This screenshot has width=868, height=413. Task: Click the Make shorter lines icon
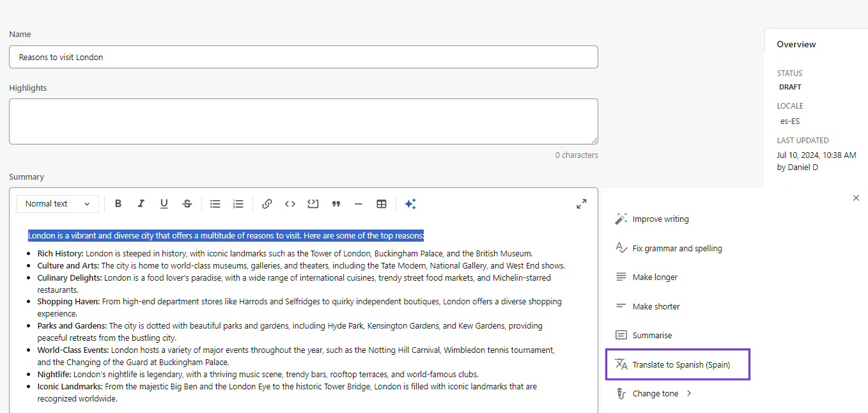[621, 306]
